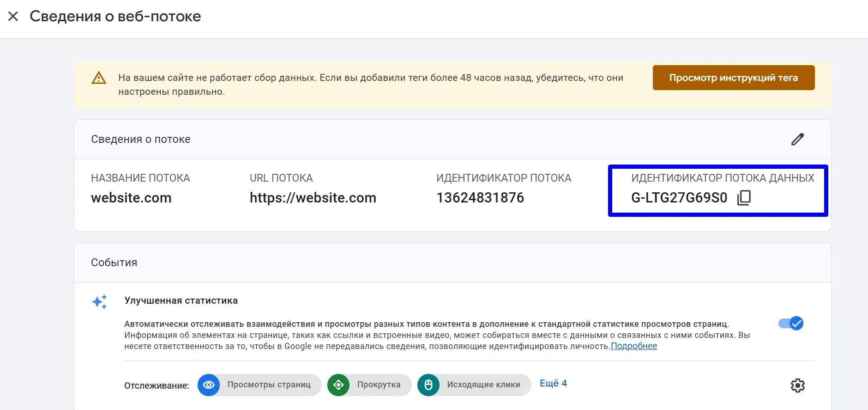Select the 'Прокрутка' chip
Viewport: 868px width, 410px height.
(369, 385)
